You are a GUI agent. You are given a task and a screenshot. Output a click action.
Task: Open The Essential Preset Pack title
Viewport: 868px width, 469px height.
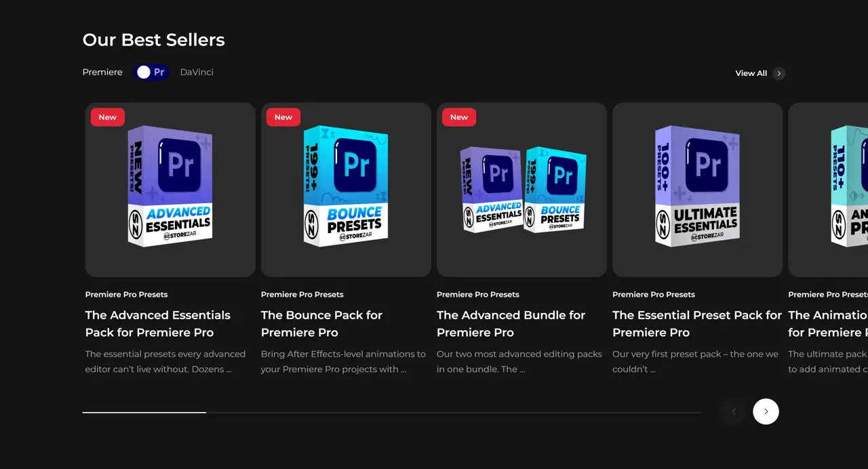697,324
